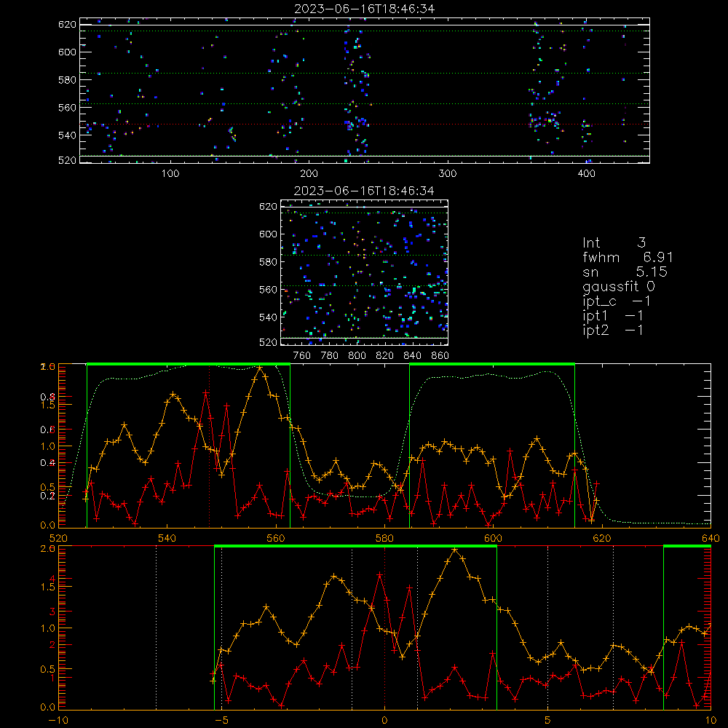Click x-axis label 640 of profile plot
This screenshot has height=728, width=728.
coord(711,538)
